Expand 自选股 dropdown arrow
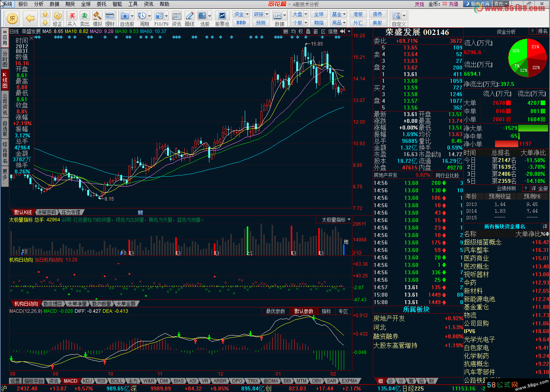Screen dimensions: 550x392 tap(132, 16)
